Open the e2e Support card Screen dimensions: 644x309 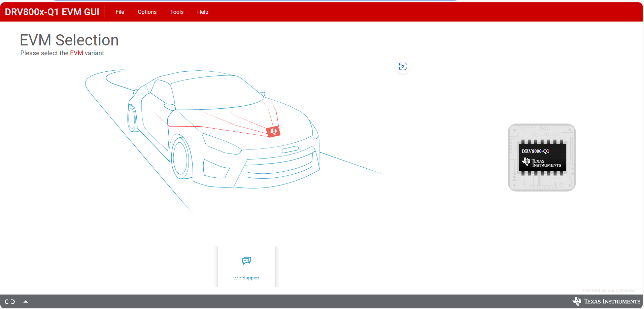246,266
